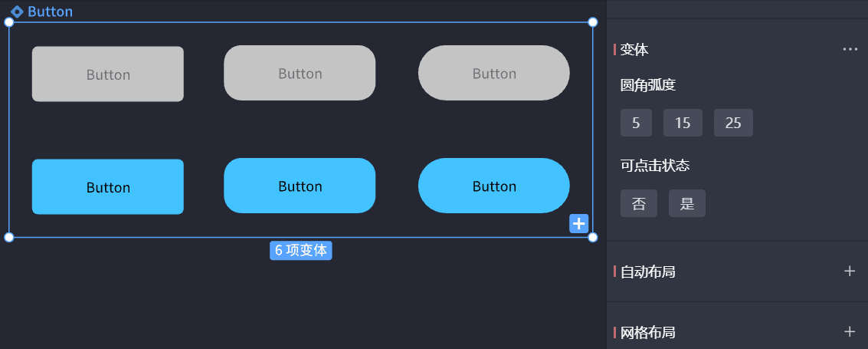
Task: Select the blue medium-rounded Button variant
Action: coord(300,186)
